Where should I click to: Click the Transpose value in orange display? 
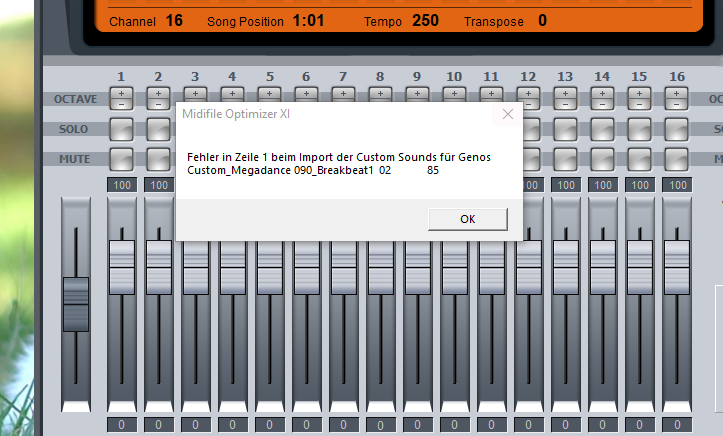[x=542, y=20]
